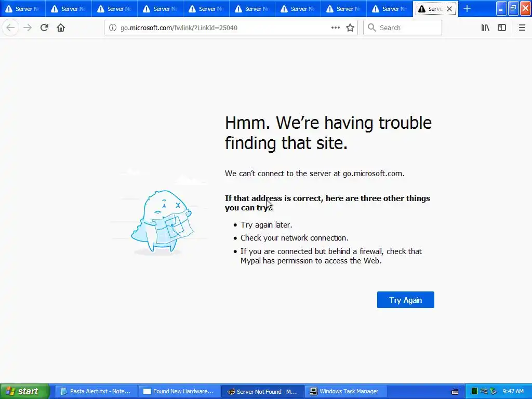Switch to the first Server Not Found tab
This screenshot has width=532, height=399.
click(22, 9)
